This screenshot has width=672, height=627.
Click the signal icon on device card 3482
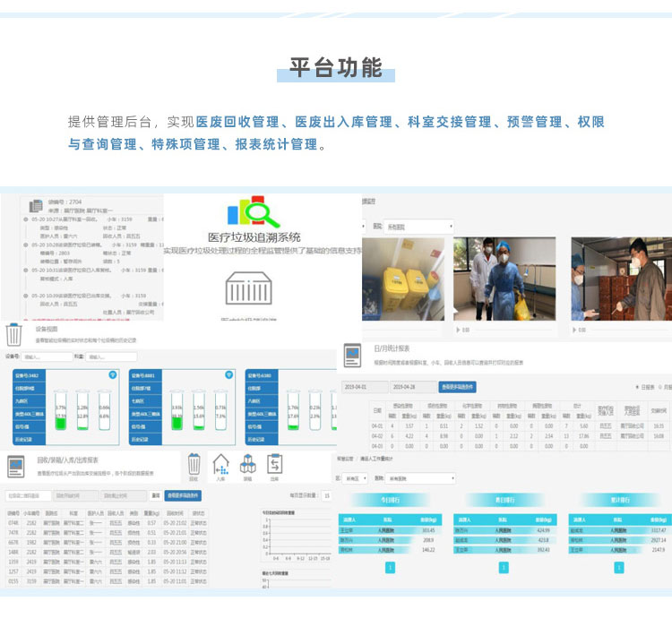pos(112,375)
